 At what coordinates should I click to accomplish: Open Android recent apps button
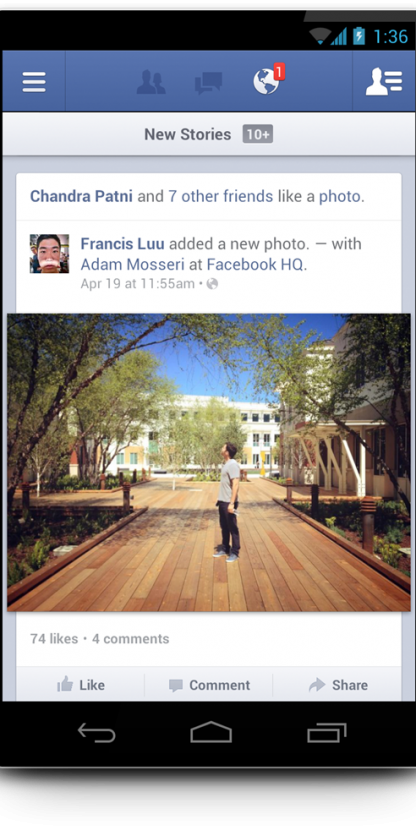click(327, 733)
